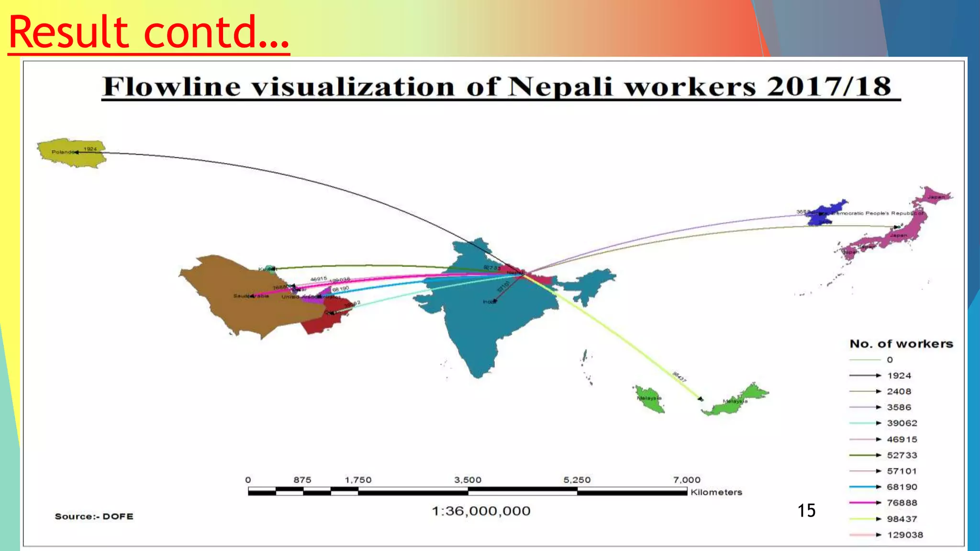980x551 pixels.
Task: Click the 1:36,000,000 scale text
Action: pos(481,511)
